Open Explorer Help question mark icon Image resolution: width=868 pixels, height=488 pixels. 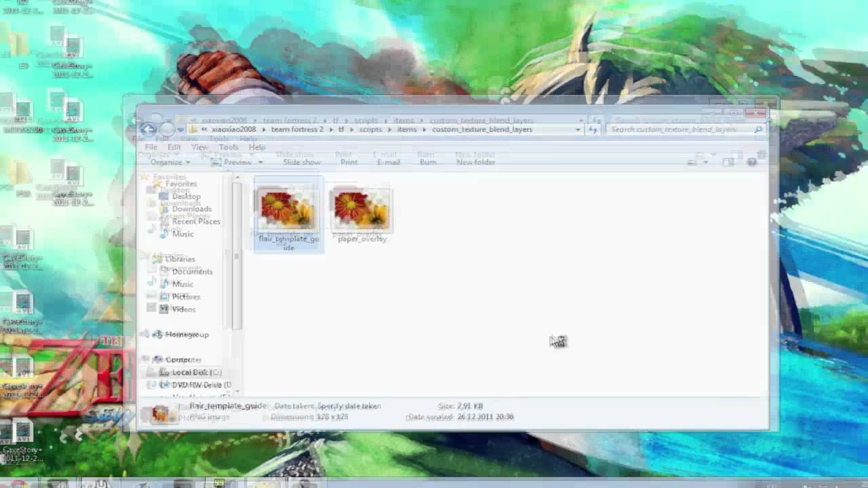(751, 162)
